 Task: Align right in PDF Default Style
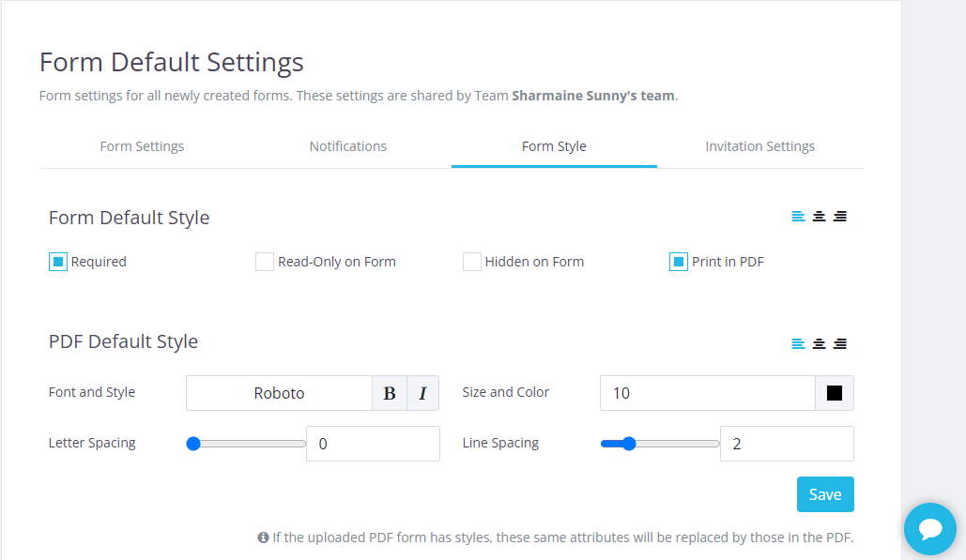(x=840, y=343)
